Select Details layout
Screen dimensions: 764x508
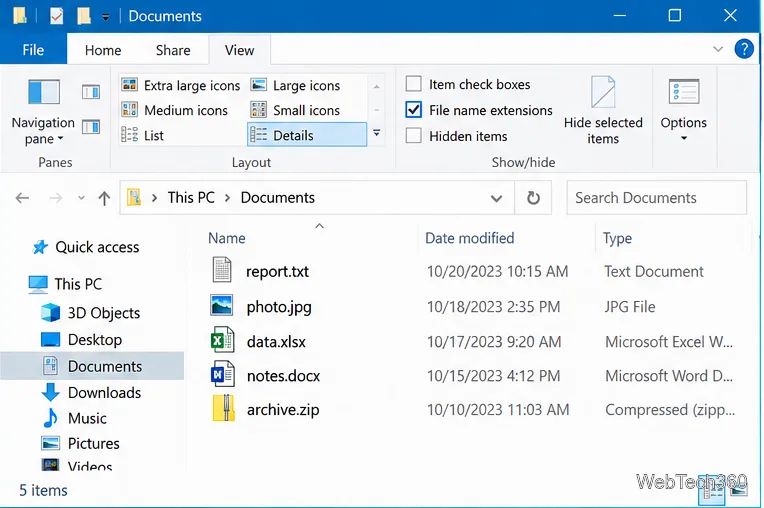tap(307, 134)
